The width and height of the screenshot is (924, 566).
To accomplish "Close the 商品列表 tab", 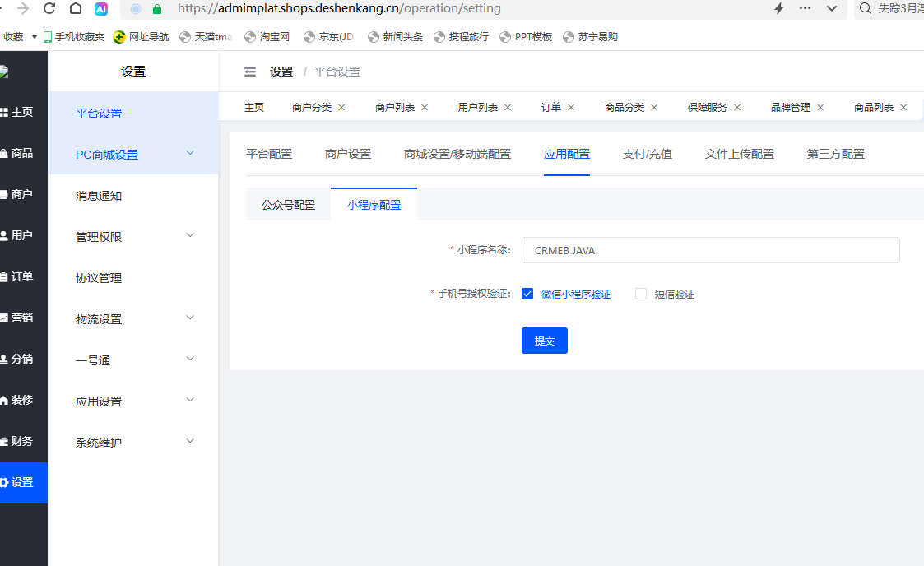I will coord(903,107).
